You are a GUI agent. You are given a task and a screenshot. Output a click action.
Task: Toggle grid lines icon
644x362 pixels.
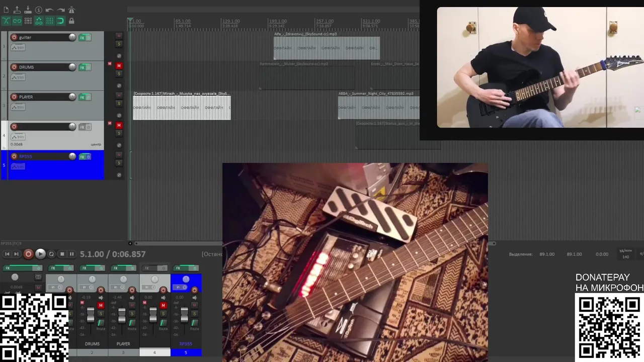point(49,21)
